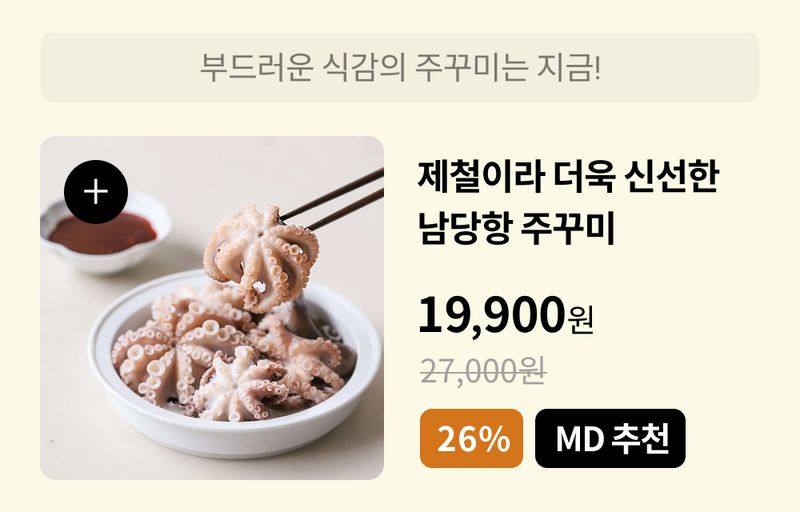This screenshot has width=800, height=512.
Task: Tap the word 지금! in the banner
Action: click(x=569, y=67)
